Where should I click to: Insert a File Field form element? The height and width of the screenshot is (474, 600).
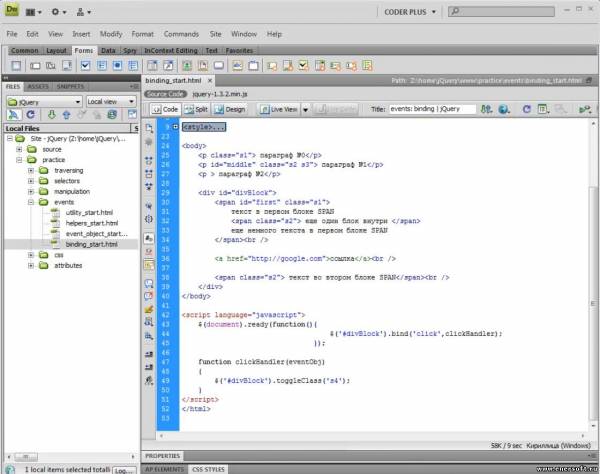203,66
